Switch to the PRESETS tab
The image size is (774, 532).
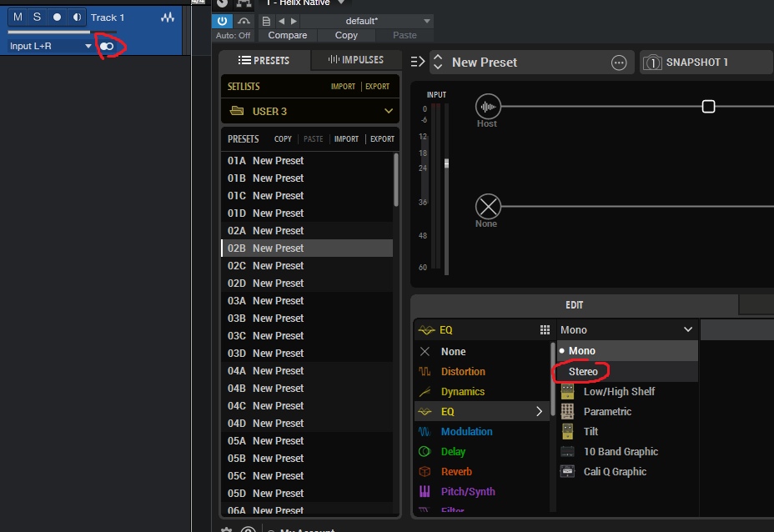[264, 60]
